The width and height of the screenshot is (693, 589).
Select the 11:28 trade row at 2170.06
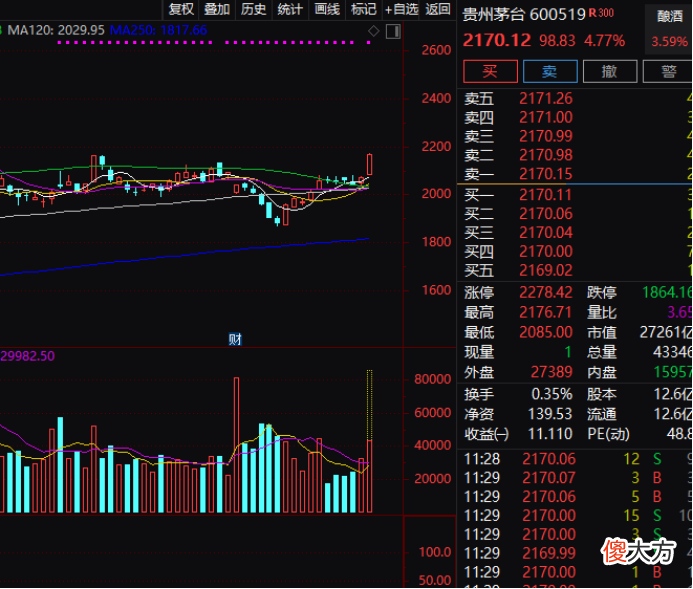575,459
